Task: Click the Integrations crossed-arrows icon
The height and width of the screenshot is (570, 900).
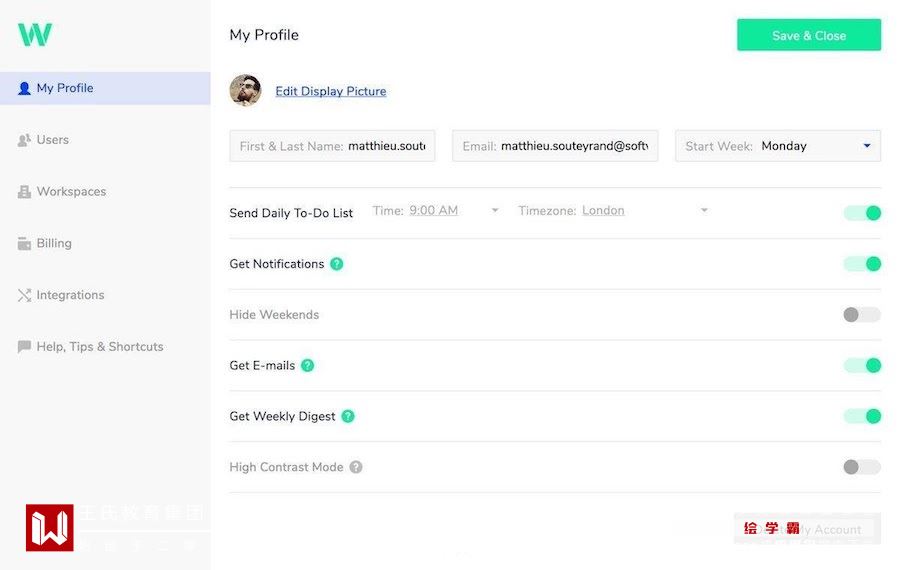Action: (25, 295)
